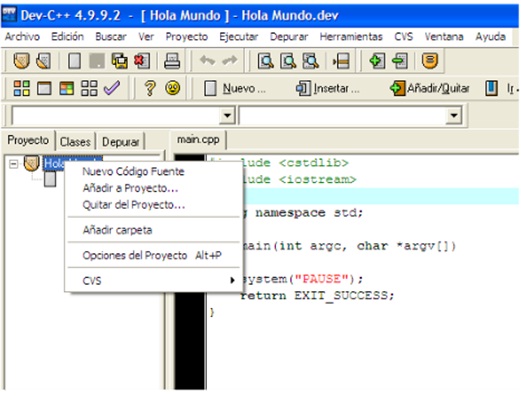Expand the CVS submenu in context menu
Screen dimensions: 521x412
tap(154, 281)
